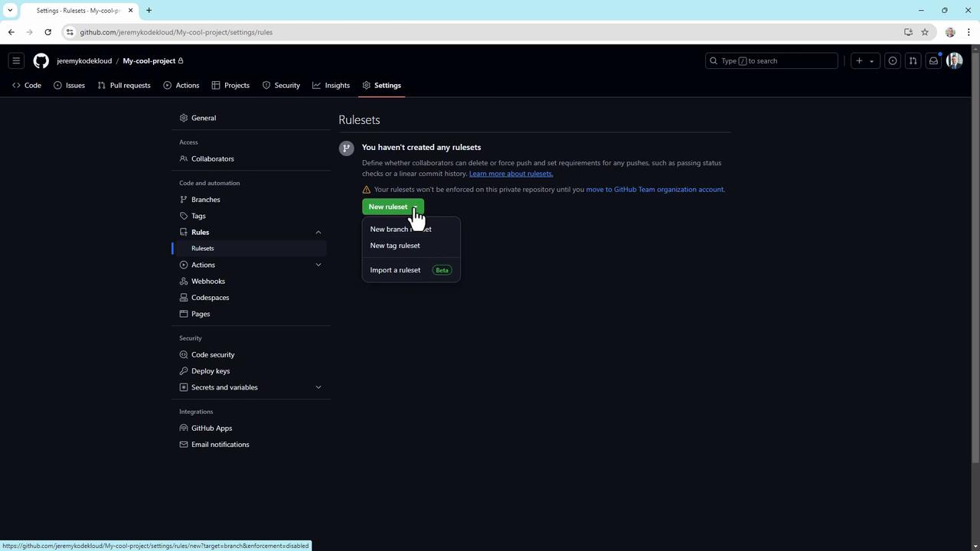Click the Actions sidebar label
The height and width of the screenshot is (551, 980).
[203, 265]
